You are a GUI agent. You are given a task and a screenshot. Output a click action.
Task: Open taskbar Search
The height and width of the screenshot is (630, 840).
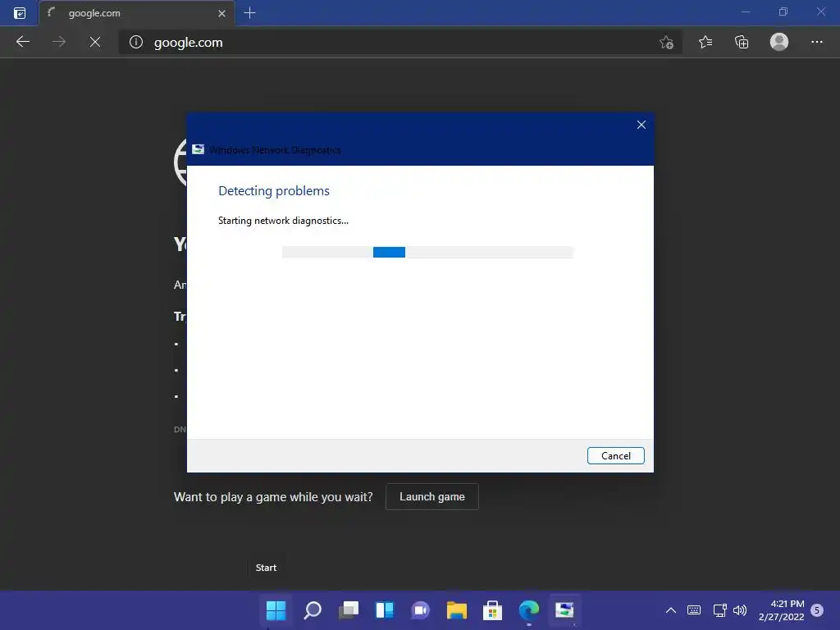tap(313, 609)
